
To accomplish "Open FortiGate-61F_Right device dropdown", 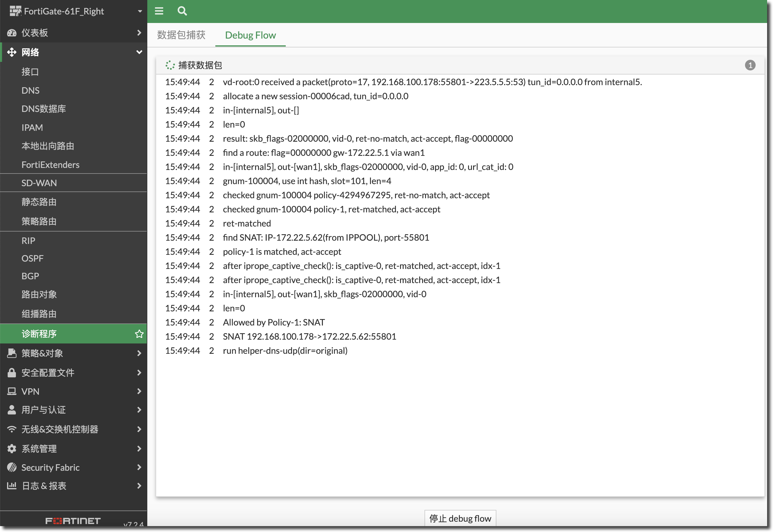I will tap(140, 11).
